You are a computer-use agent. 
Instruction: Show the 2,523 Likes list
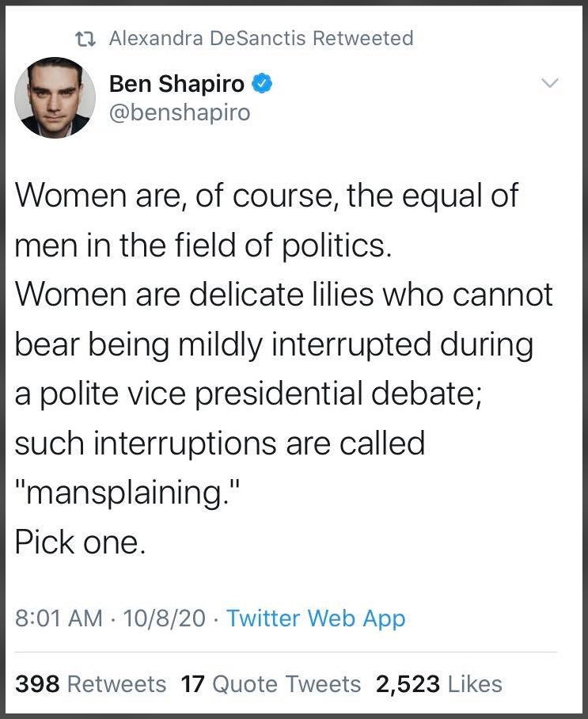[438, 683]
